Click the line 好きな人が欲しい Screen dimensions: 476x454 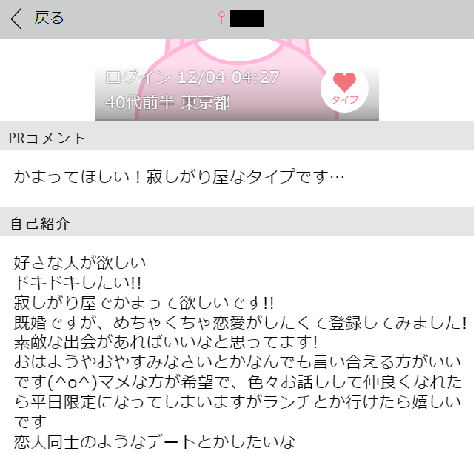point(80,263)
